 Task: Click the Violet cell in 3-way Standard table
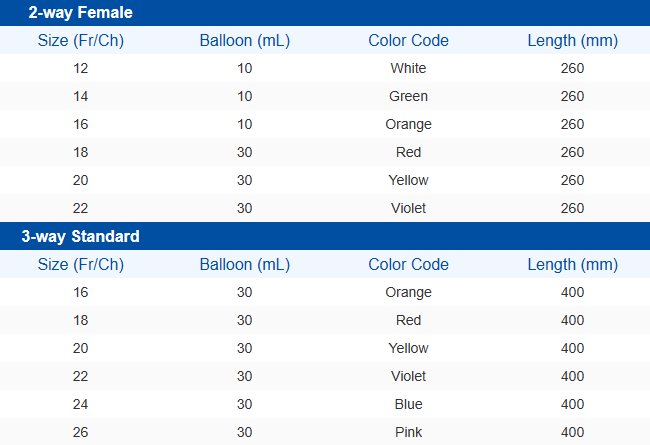coord(408,377)
